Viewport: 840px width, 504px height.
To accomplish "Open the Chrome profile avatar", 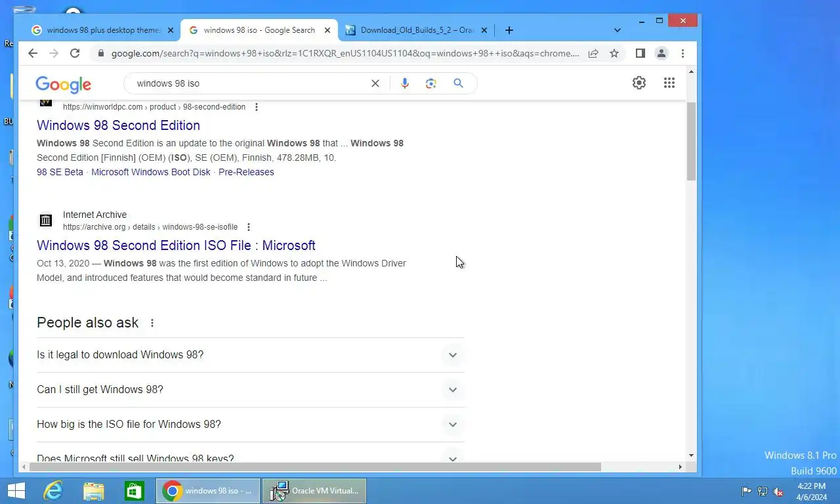I will click(661, 54).
